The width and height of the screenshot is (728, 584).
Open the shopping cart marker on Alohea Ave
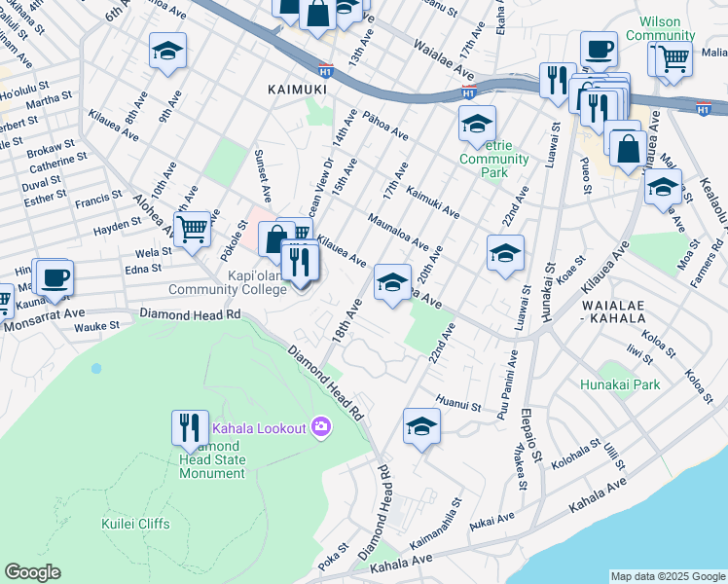[x=192, y=232]
